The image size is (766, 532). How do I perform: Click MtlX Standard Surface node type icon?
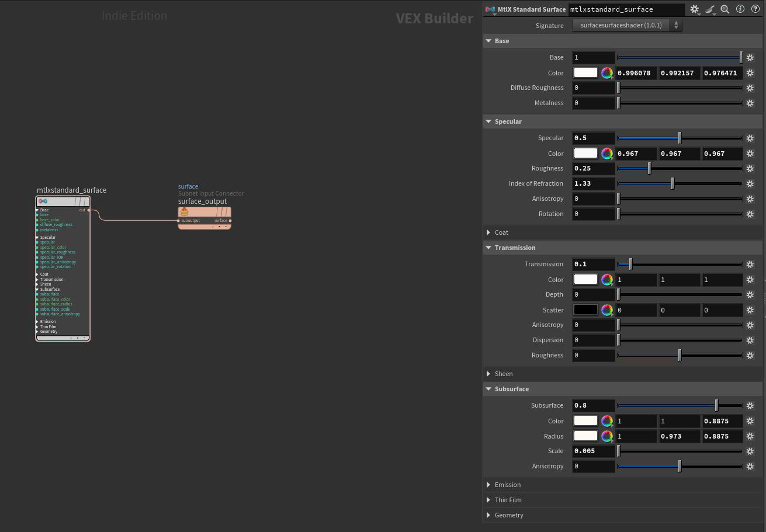[490, 9]
